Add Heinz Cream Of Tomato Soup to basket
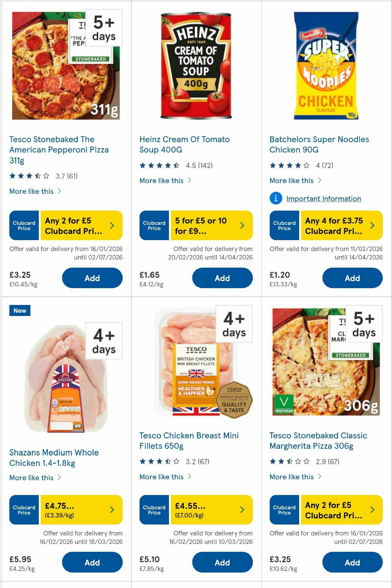The image size is (392, 588). 222,278
